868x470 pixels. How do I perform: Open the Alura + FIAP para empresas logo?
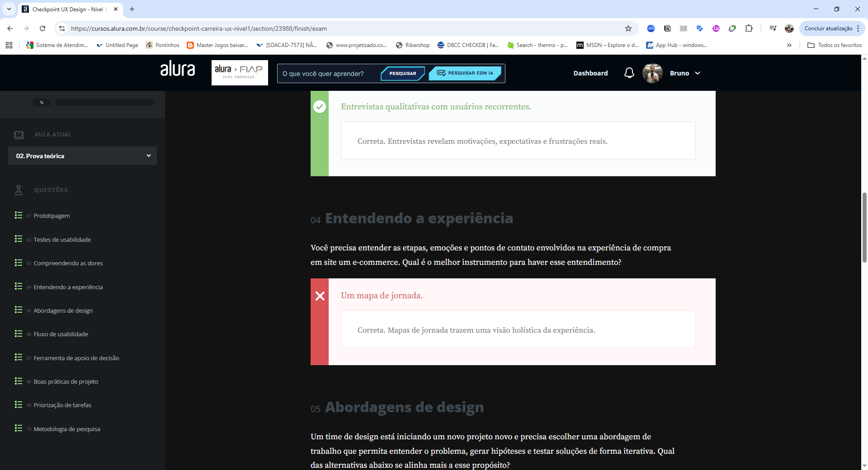(240, 73)
